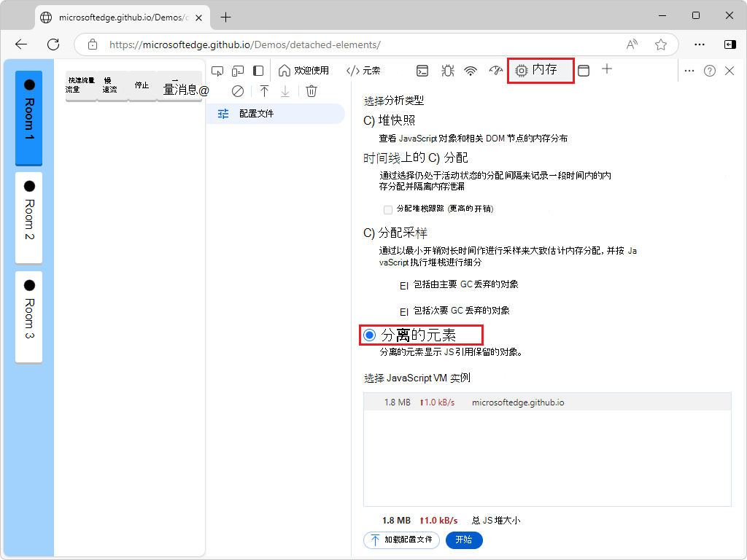Switch to the 元素 tab
Image resolution: width=747 pixels, height=560 pixels.
(363, 71)
